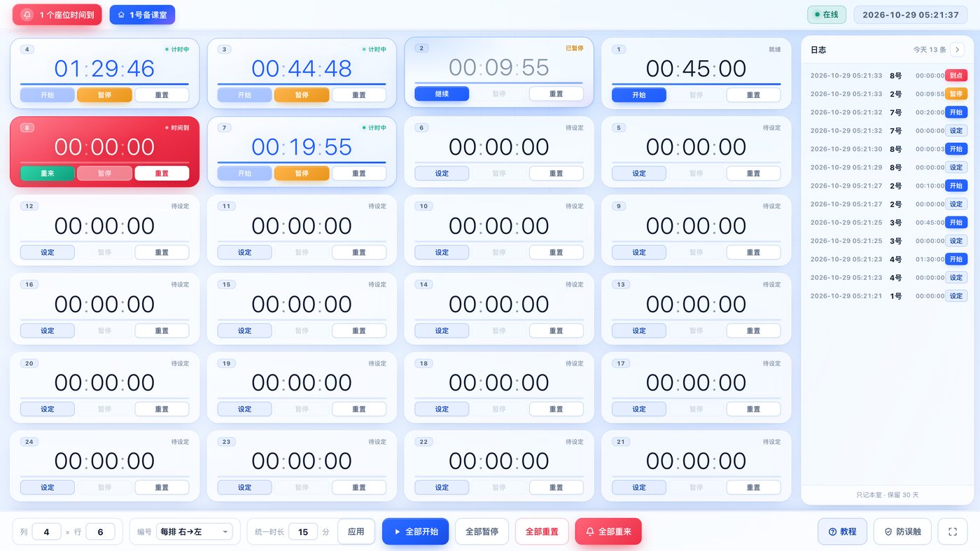Click the 列 column count field
The image size is (980, 551).
pos(47,531)
